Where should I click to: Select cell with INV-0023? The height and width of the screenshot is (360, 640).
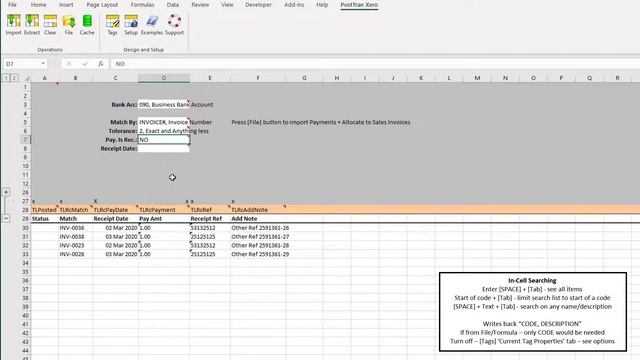tap(75, 245)
